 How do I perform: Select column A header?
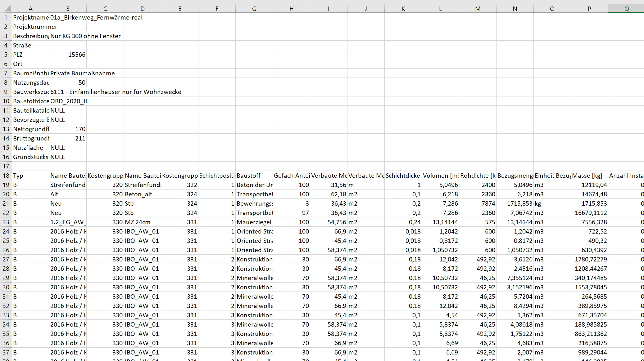click(x=30, y=8)
